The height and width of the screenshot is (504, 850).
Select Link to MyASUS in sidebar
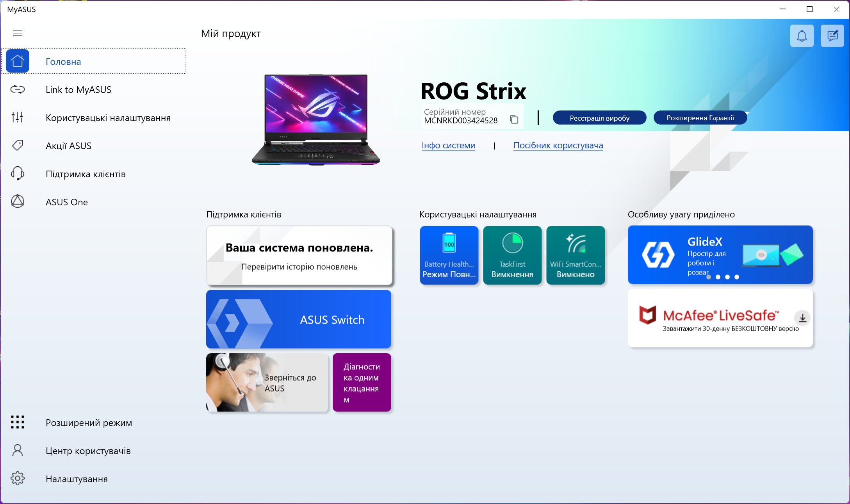tap(78, 90)
